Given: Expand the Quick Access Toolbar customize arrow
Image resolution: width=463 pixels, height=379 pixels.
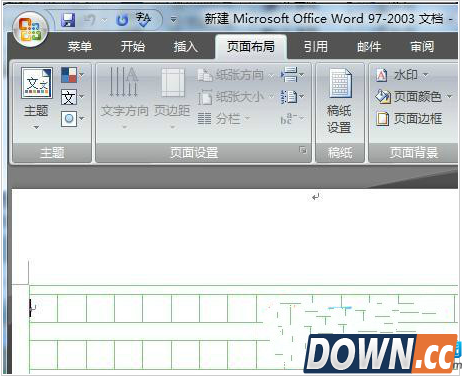Looking at the screenshot, I should pos(173,20).
